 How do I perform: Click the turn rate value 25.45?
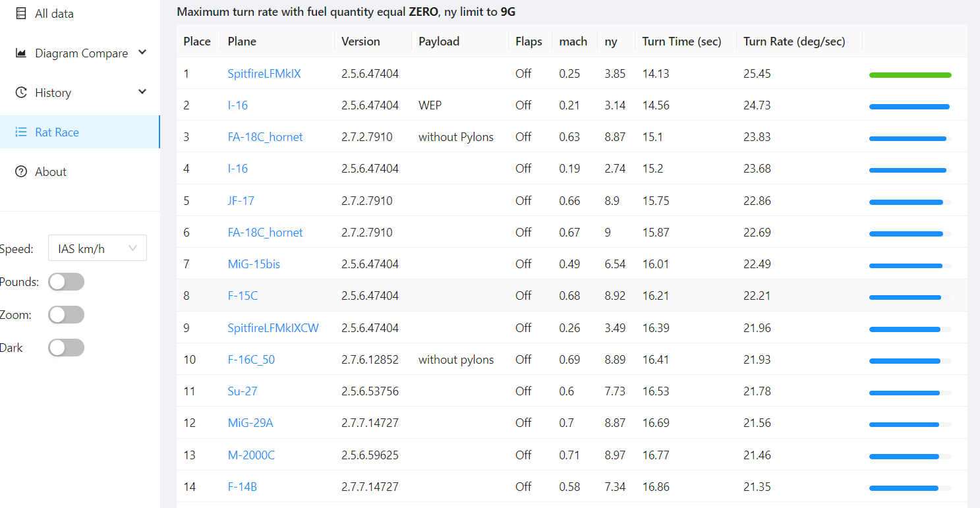point(757,74)
